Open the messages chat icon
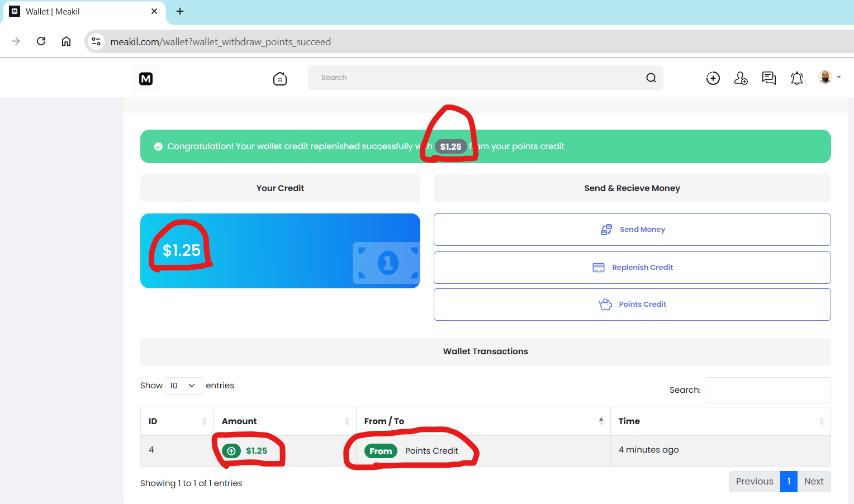The width and height of the screenshot is (854, 504). (768, 78)
